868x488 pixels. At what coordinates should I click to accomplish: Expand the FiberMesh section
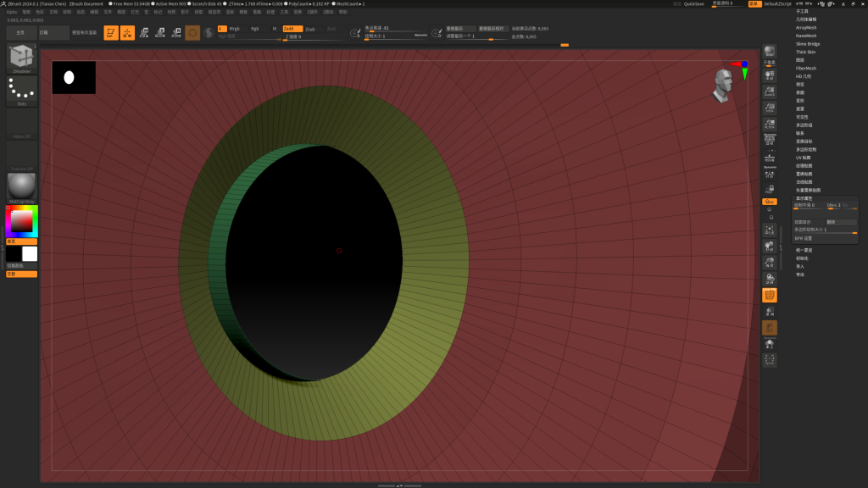click(x=806, y=68)
